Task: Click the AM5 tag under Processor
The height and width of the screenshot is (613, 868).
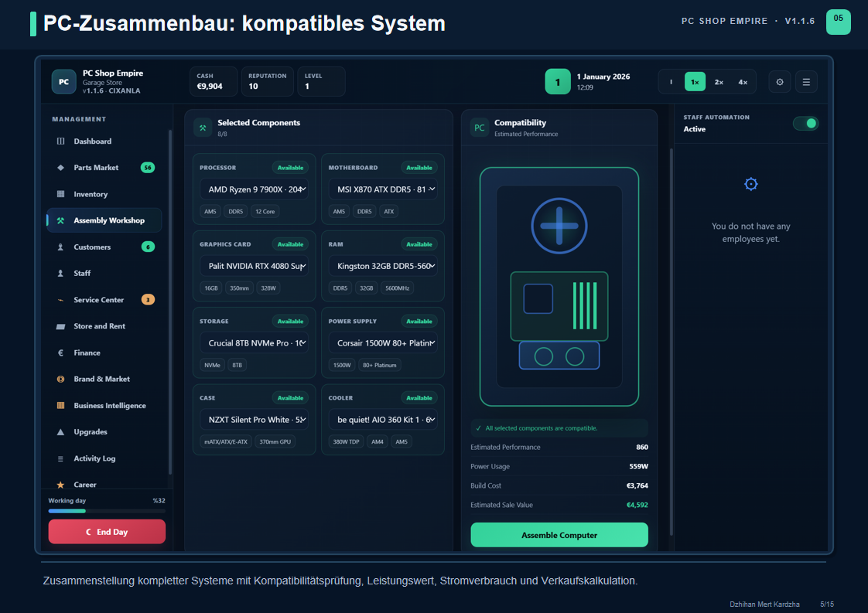Action: tap(210, 211)
